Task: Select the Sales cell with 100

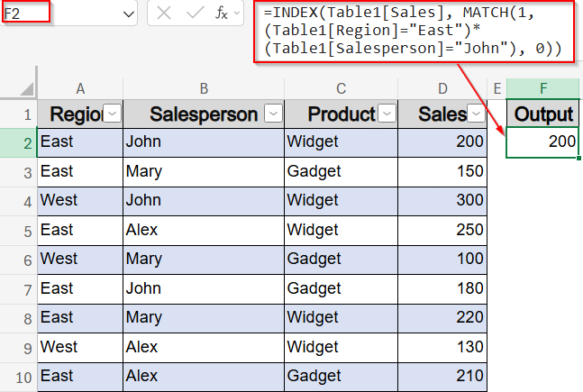Action: click(442, 260)
